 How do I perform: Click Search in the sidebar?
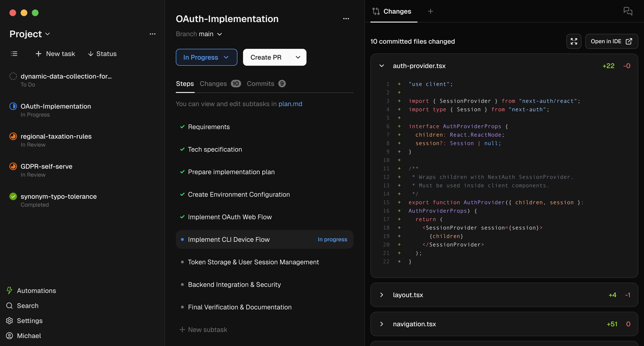[x=28, y=306]
